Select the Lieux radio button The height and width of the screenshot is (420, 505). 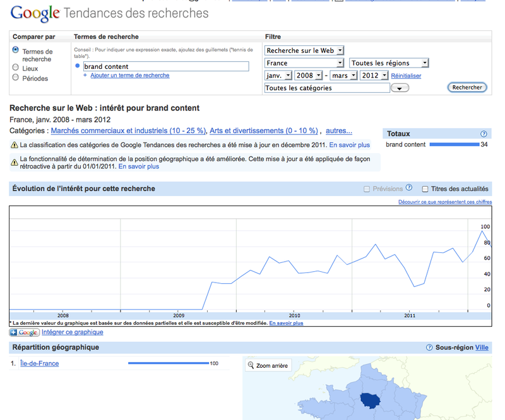(x=16, y=67)
